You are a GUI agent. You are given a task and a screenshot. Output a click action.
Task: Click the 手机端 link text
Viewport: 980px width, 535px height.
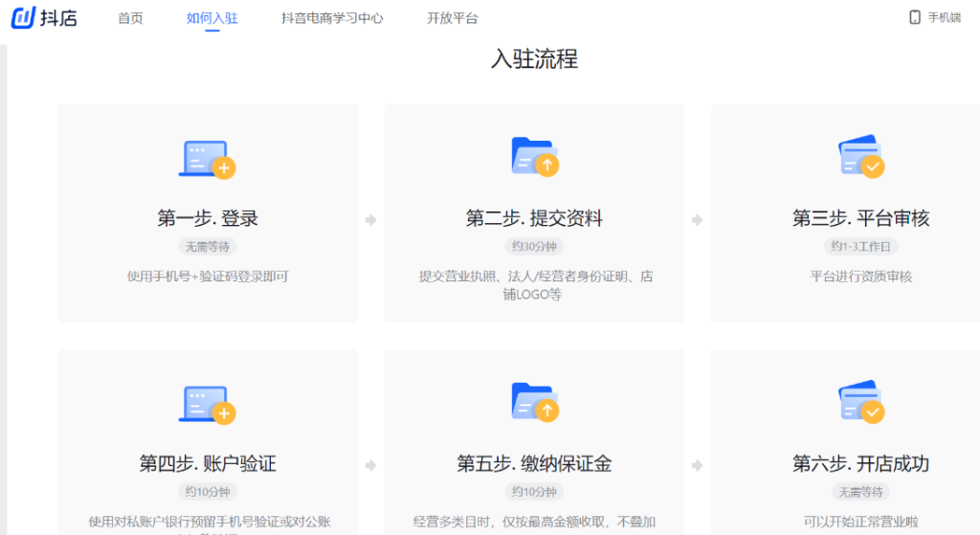pos(944,17)
